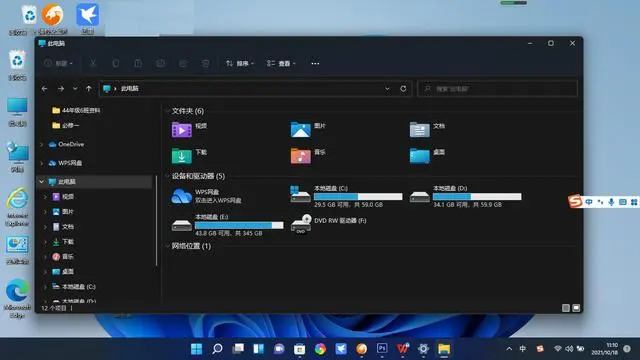Open the three-dot See more menu

click(315, 63)
